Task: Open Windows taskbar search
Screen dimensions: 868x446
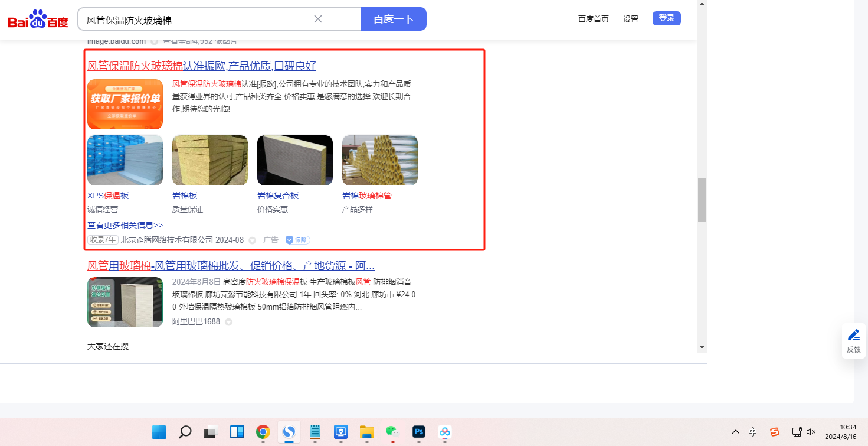Action: (185, 432)
